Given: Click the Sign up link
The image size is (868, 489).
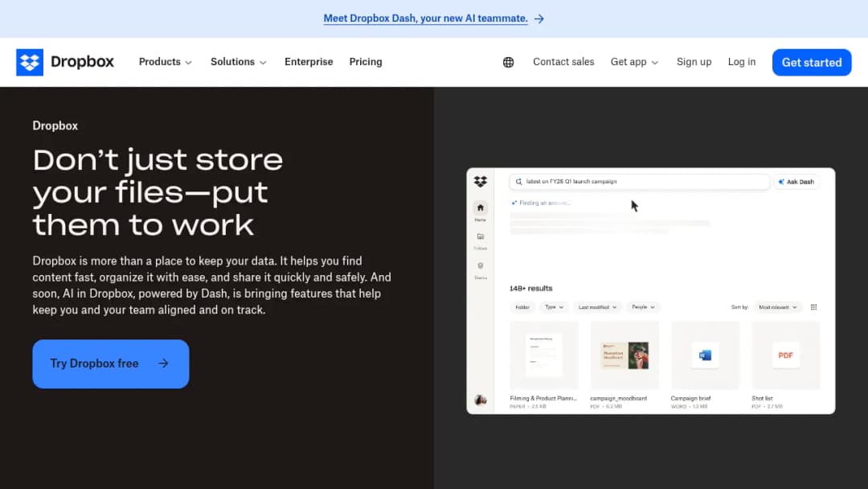Looking at the screenshot, I should click(694, 62).
